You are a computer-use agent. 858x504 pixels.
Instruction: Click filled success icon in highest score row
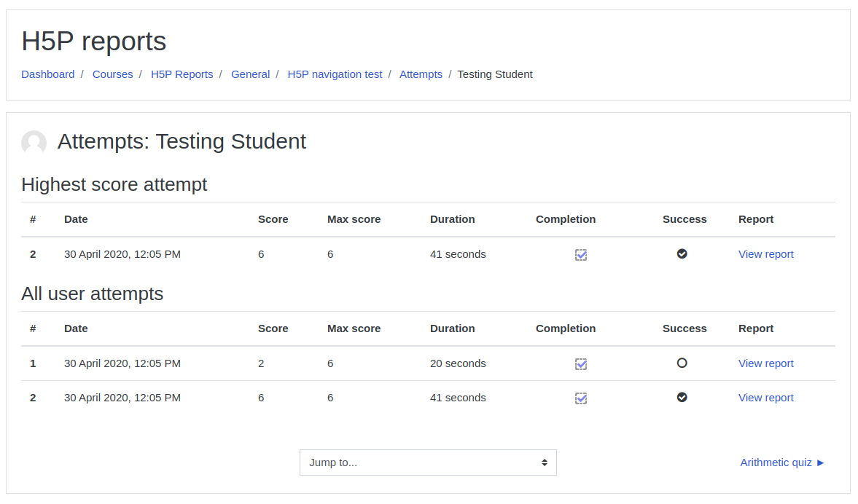682,253
